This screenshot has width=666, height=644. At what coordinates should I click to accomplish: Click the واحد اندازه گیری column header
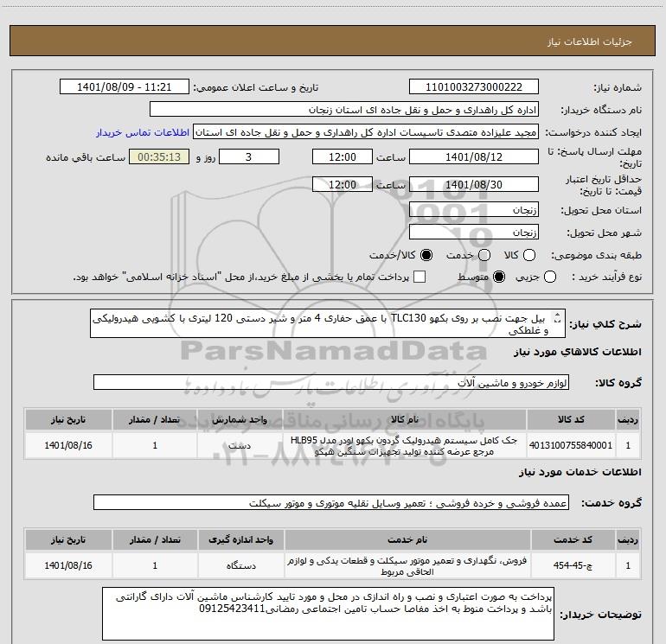pyautogui.click(x=240, y=539)
